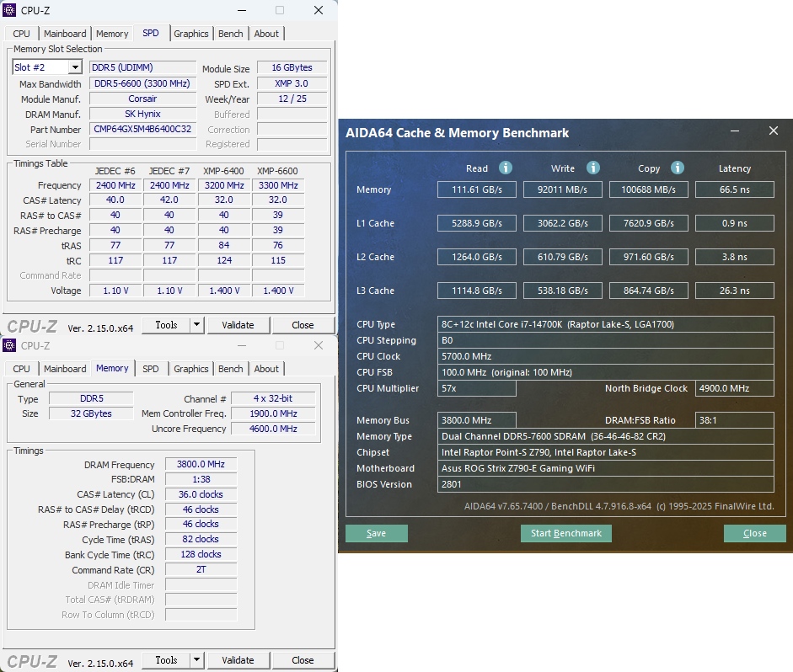The height and width of the screenshot is (672, 793).
Task: Open About tab in top CPU-Z window
Action: tap(266, 34)
